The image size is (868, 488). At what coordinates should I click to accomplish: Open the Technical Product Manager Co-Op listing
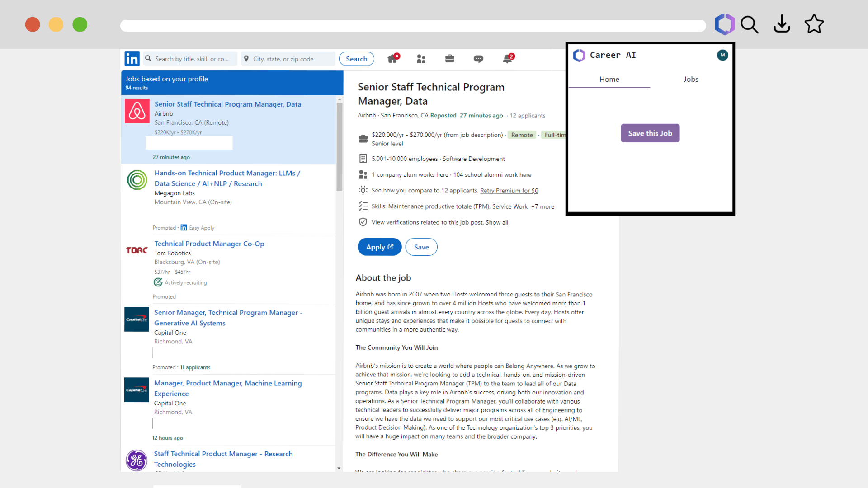point(209,244)
